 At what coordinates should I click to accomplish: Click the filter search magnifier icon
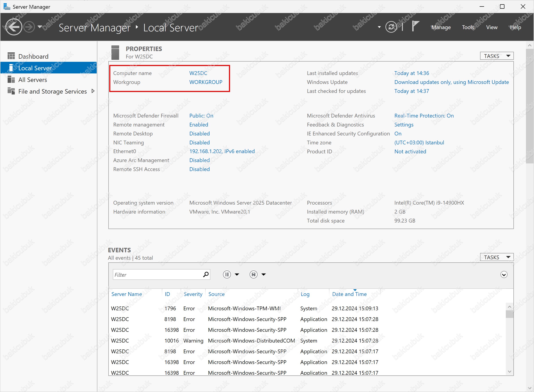pos(206,274)
